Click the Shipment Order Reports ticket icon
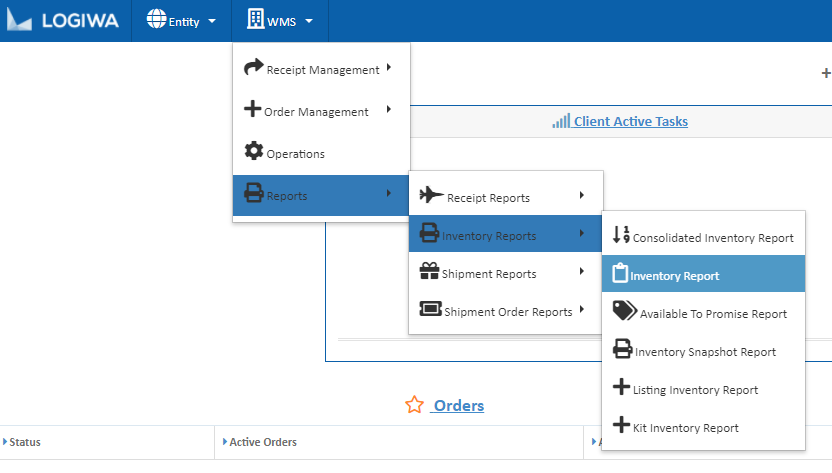 click(x=430, y=310)
